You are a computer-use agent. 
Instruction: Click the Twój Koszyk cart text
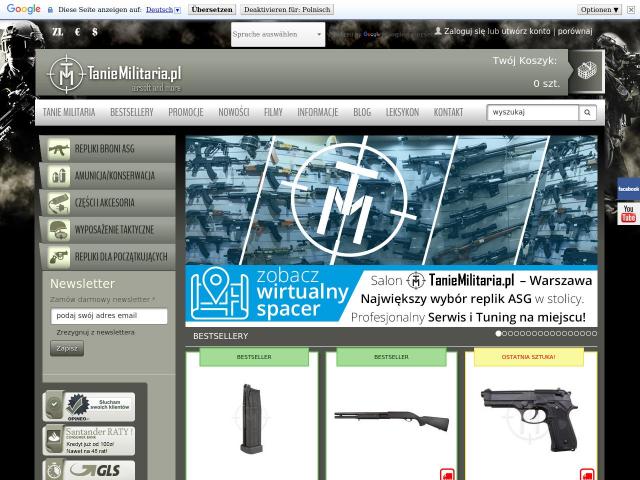tap(524, 61)
